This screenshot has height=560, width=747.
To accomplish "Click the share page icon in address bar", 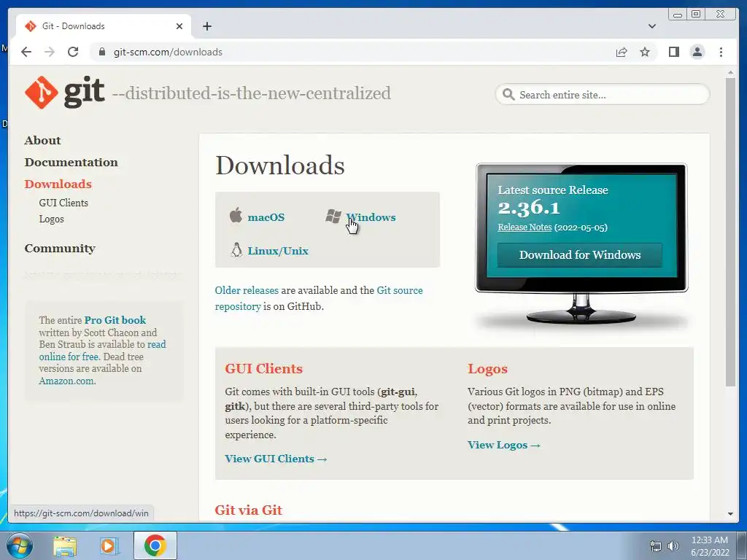I will pos(622,52).
